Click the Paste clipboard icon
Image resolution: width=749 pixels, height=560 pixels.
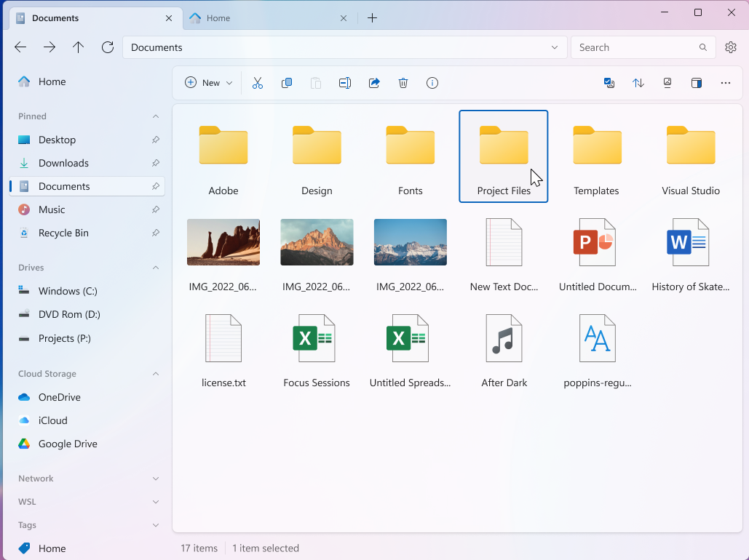[x=316, y=83]
